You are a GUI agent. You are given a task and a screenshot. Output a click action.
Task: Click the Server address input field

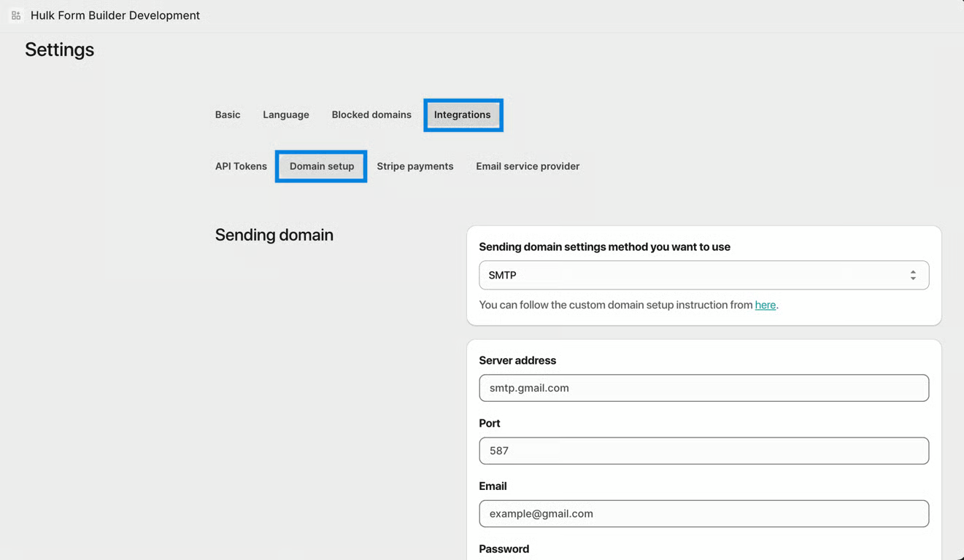pos(703,388)
